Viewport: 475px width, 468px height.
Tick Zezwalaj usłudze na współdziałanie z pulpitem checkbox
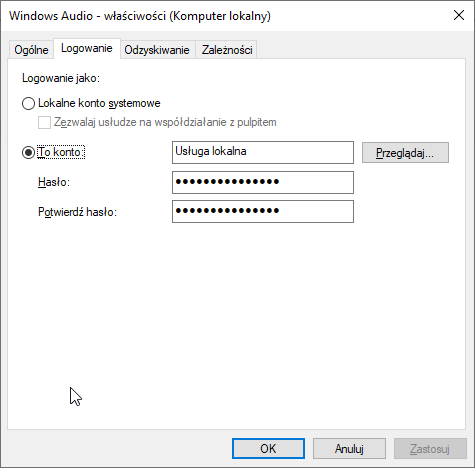click(44, 122)
